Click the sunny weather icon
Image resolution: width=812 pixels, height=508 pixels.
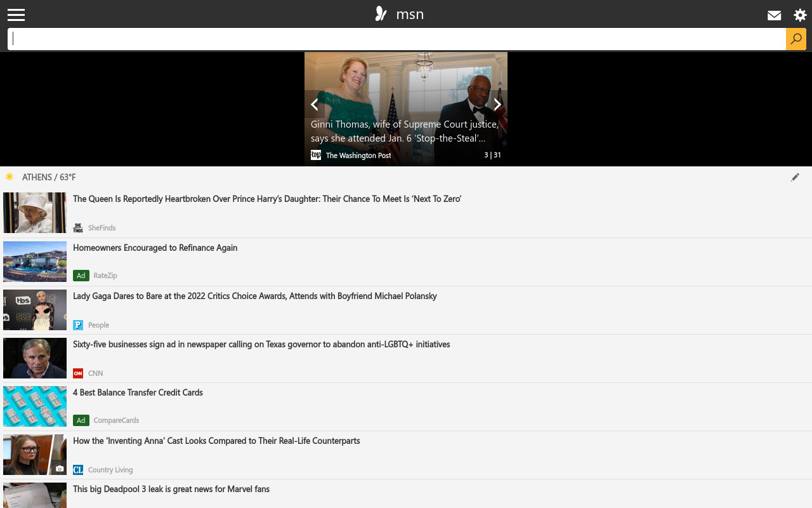pos(10,177)
